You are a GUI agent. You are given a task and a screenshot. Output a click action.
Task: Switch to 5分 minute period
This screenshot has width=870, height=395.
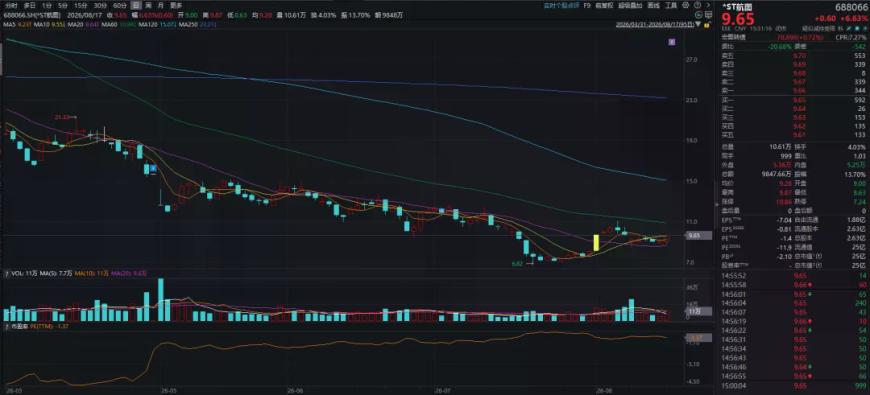[x=63, y=5]
